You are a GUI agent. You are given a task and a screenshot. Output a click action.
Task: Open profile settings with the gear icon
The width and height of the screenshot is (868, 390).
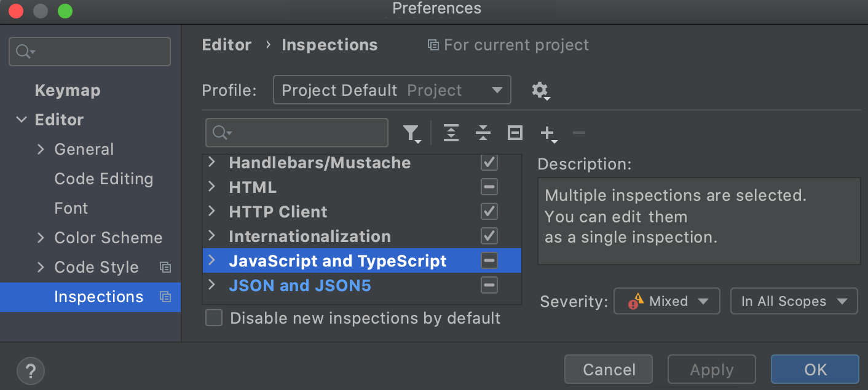(540, 90)
